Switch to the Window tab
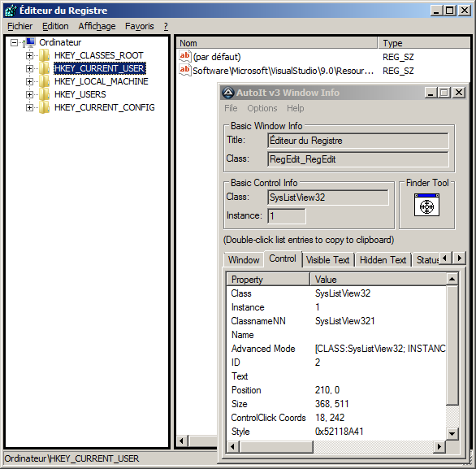The width and height of the screenshot is (476, 469). (244, 260)
